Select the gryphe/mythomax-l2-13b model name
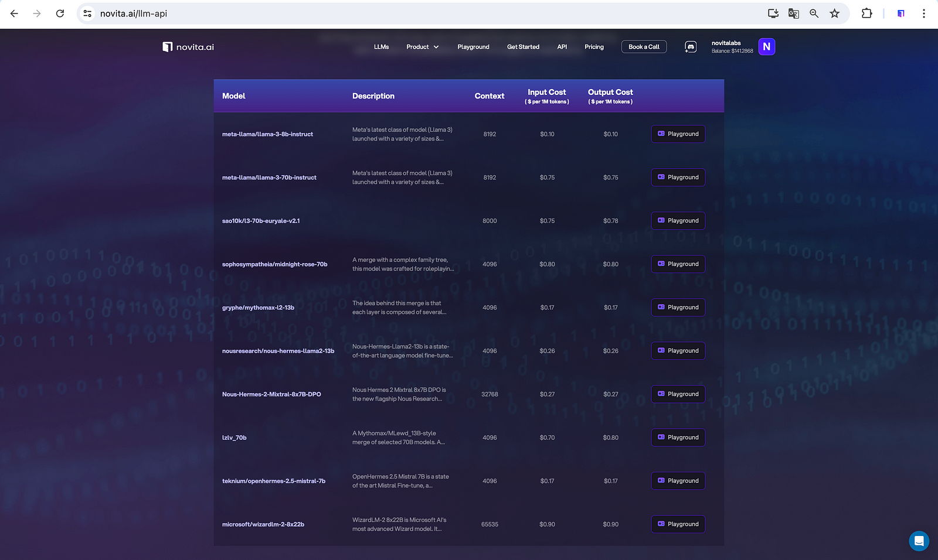 coord(258,308)
